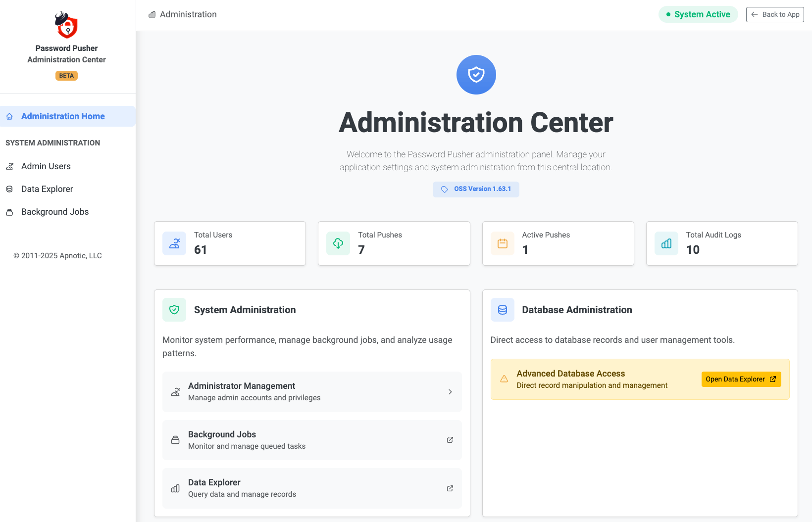The width and height of the screenshot is (812, 522).
Task: Click the Total Audit Logs chart icon
Action: (666, 243)
